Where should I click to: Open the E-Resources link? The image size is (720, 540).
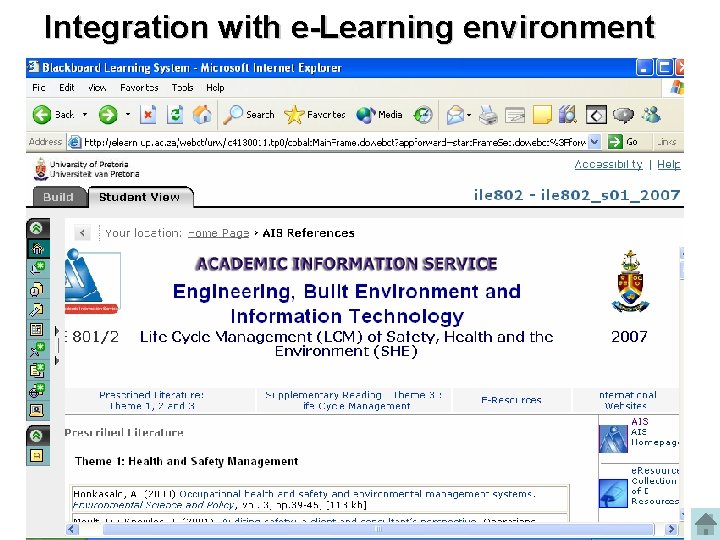coord(511,400)
